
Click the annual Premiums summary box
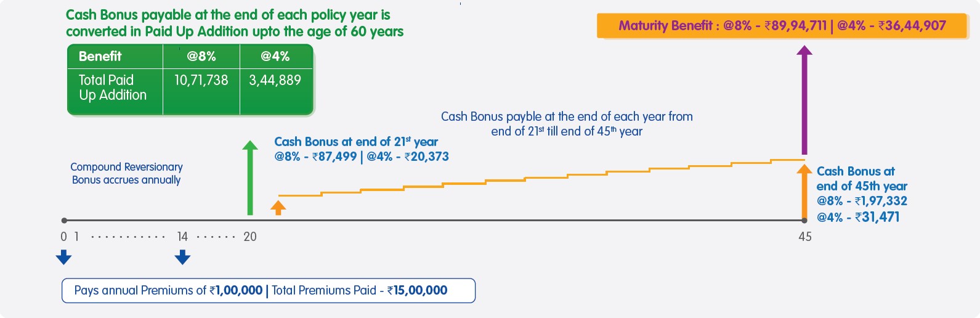(268, 290)
